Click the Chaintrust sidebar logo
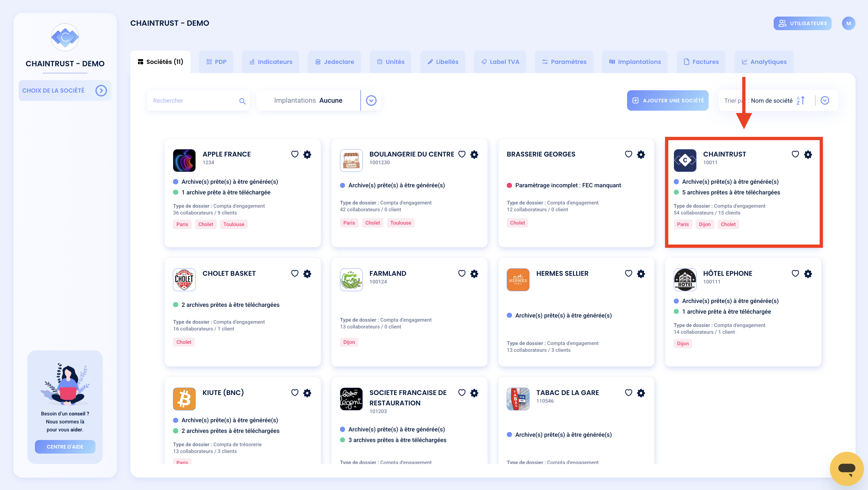 point(65,37)
